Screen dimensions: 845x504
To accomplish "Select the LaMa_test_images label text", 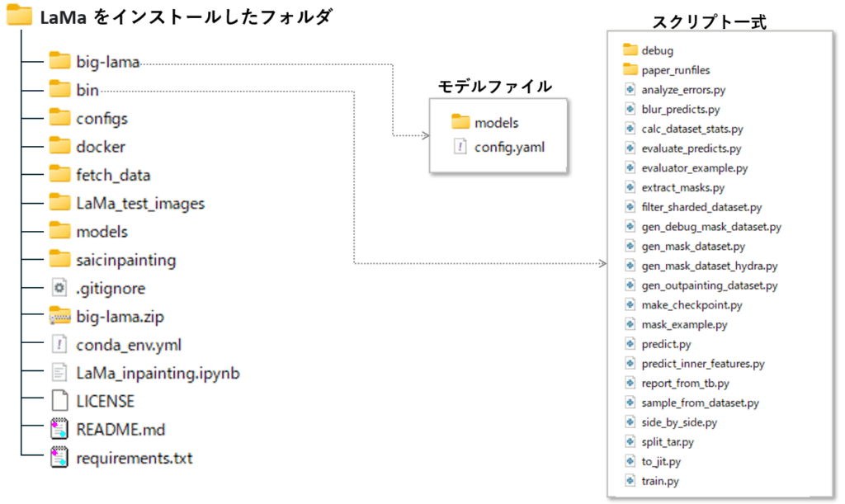I will (140, 203).
